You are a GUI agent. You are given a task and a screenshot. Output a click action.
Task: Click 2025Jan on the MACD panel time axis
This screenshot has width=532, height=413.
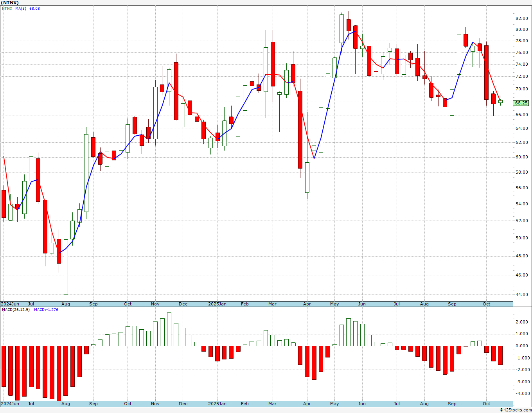[217, 404]
